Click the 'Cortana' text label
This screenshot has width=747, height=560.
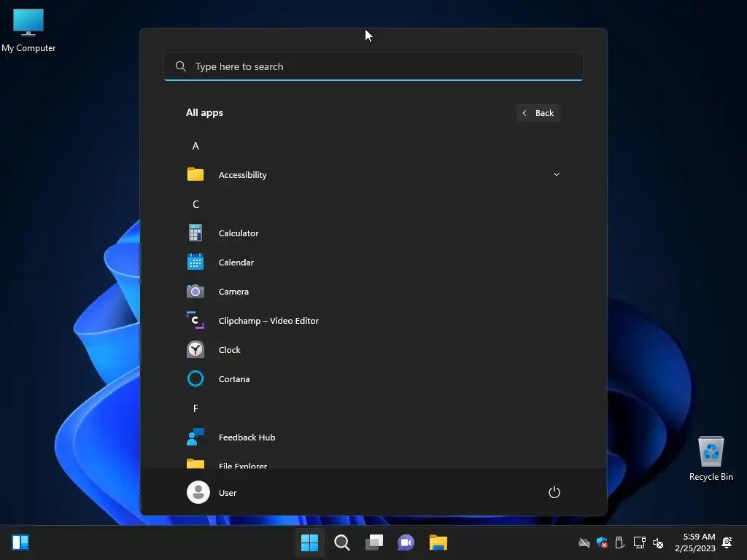point(234,378)
